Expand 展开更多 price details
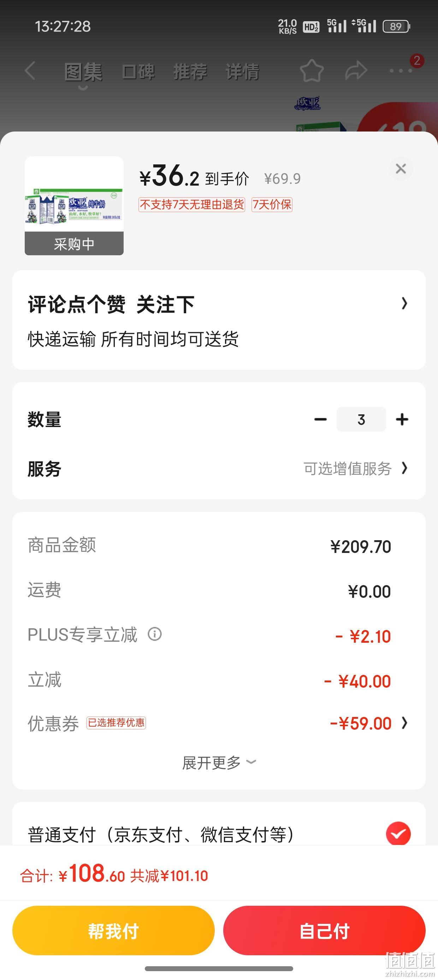The image size is (438, 980). pyautogui.click(x=219, y=763)
